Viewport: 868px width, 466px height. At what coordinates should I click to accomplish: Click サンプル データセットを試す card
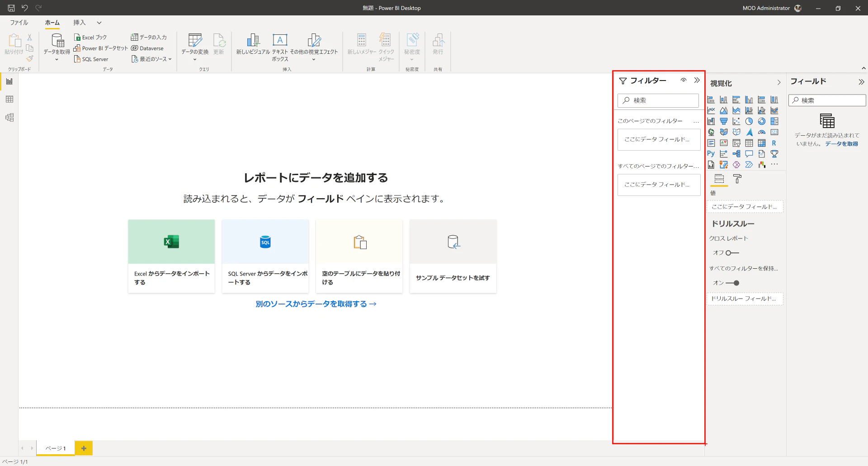(453, 257)
